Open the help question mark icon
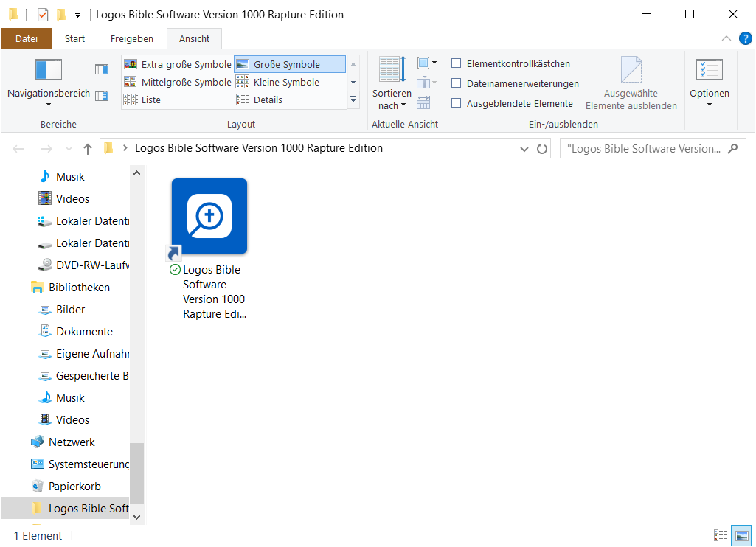Viewport: 756px width, 547px height. pyautogui.click(x=745, y=38)
